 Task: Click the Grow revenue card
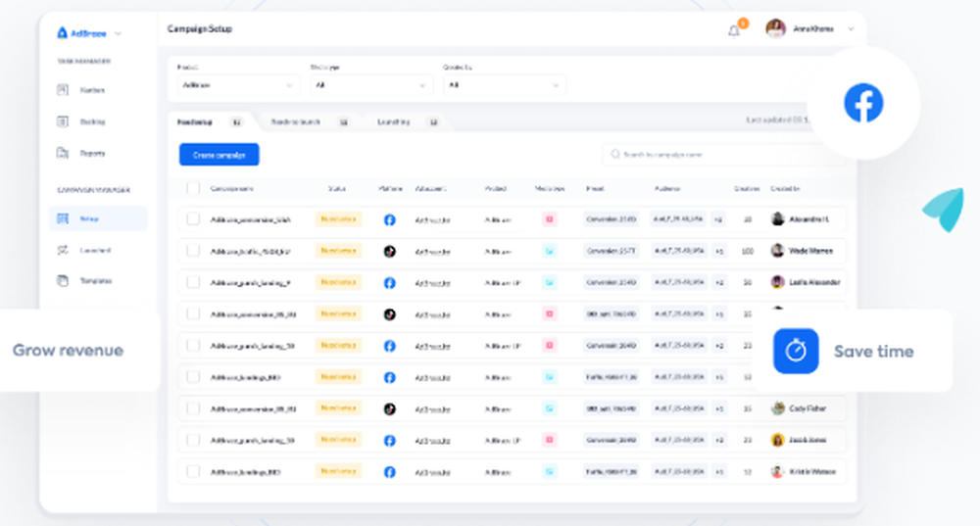(79, 351)
